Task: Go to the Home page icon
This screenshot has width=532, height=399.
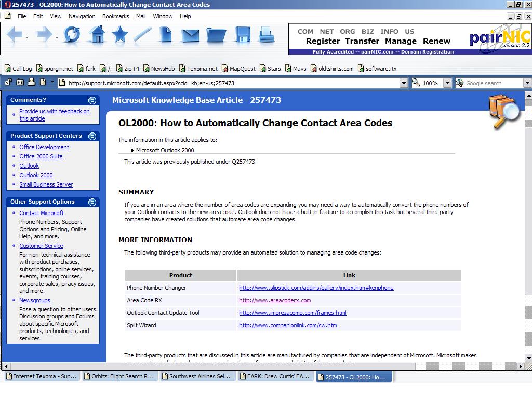Action: point(97,35)
